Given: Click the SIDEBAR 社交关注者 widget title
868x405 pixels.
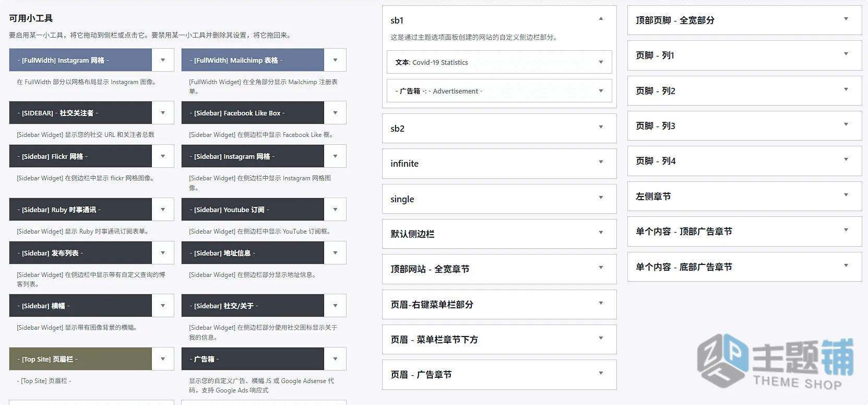Looking at the screenshot, I should tap(80, 113).
